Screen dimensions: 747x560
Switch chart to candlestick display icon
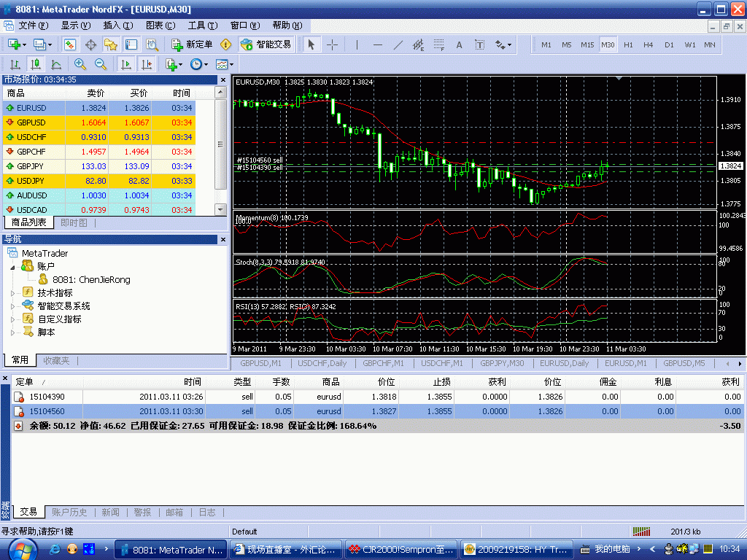point(36,64)
